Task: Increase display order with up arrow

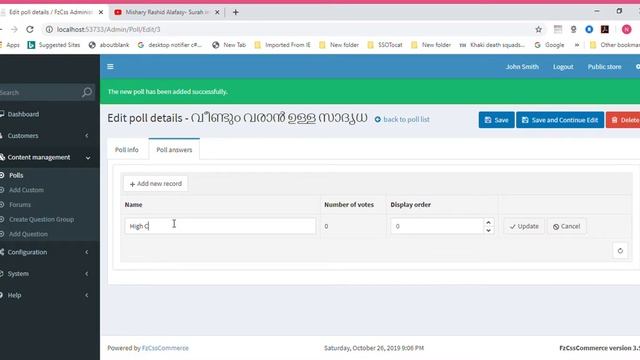Action: [489, 222]
